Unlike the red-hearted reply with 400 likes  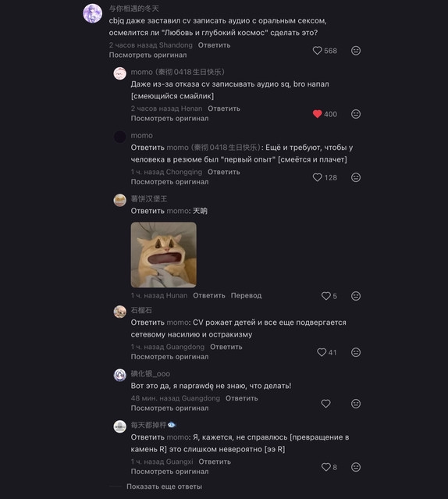318,114
